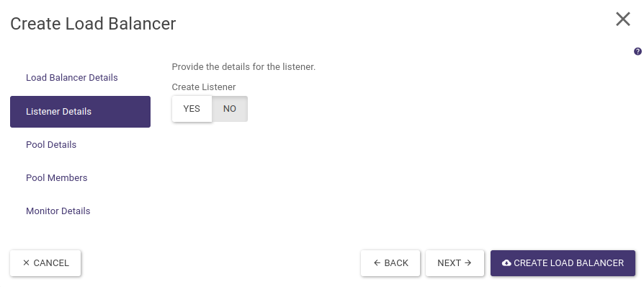
Task: Advance using the NEXT button
Action: coord(455,263)
